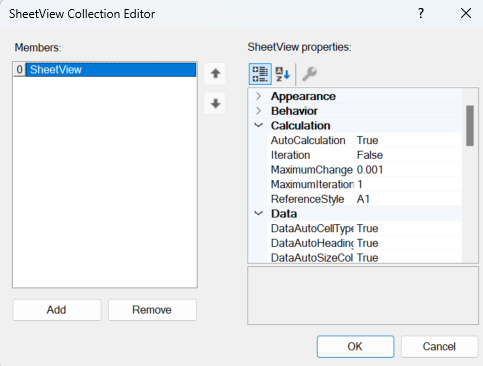The width and height of the screenshot is (483, 366).
Task: Switch to Alphabetical sort view
Action: [283, 74]
